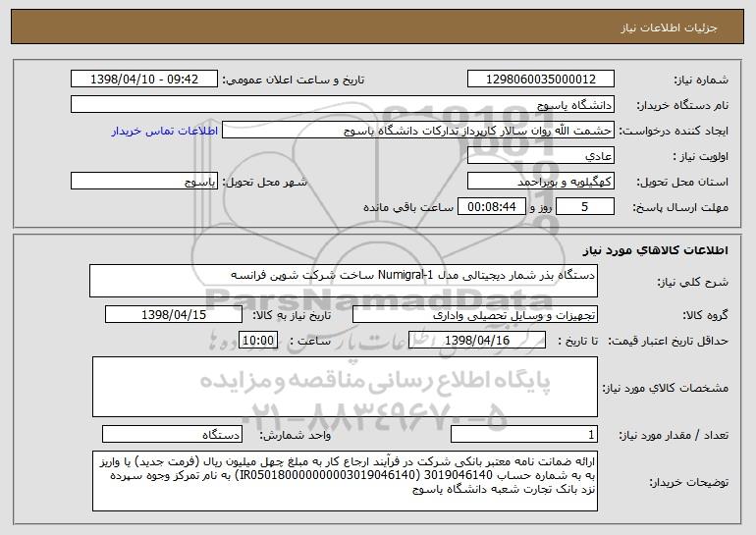Viewport: 756px width, 535px height.
Task: Click the label تاریخ نیاز به کالا
Action: click(x=292, y=315)
